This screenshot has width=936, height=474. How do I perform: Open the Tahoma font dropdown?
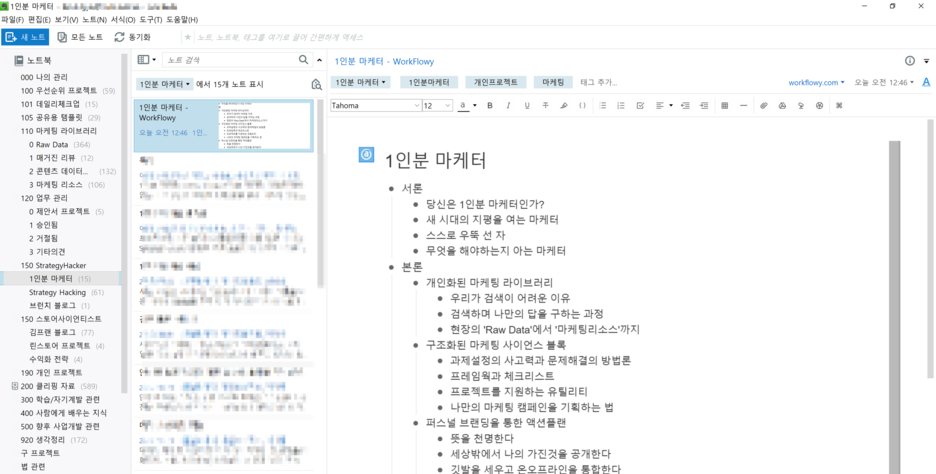coord(375,106)
